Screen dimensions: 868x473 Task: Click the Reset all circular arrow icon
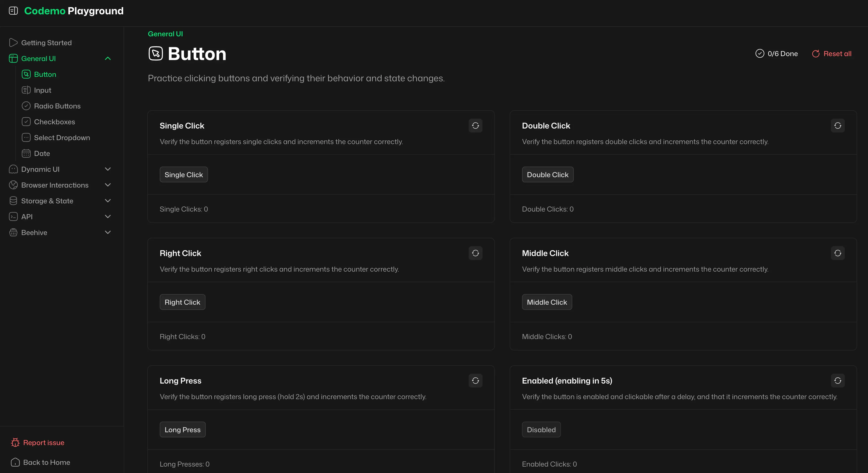coord(816,54)
